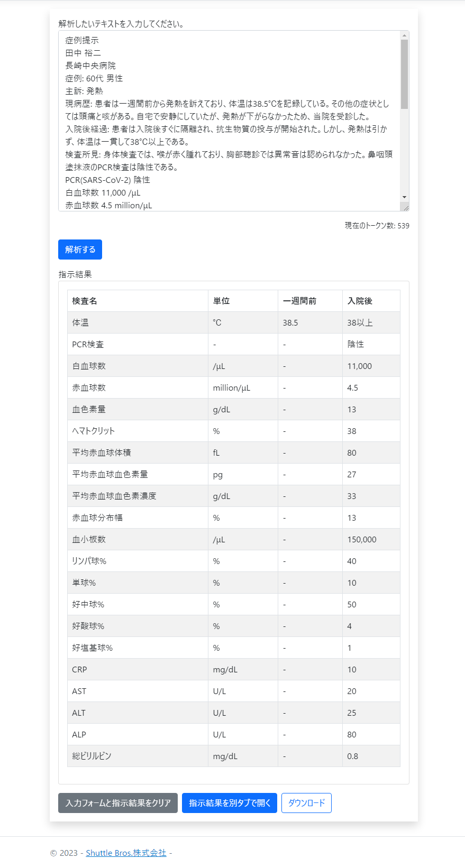465x868 pixels.
Task: Click the 50 value cell
Action: (371, 604)
